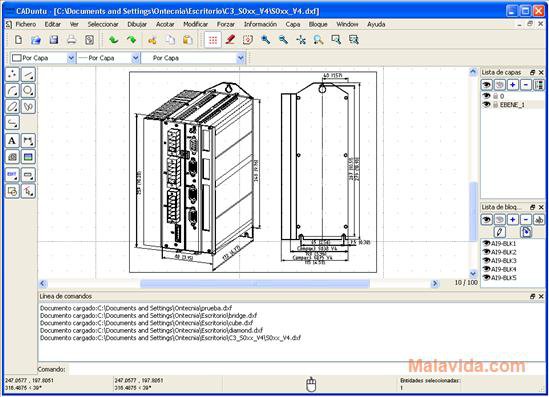
Task: Click the print icon in toolbar
Action: point(72,40)
